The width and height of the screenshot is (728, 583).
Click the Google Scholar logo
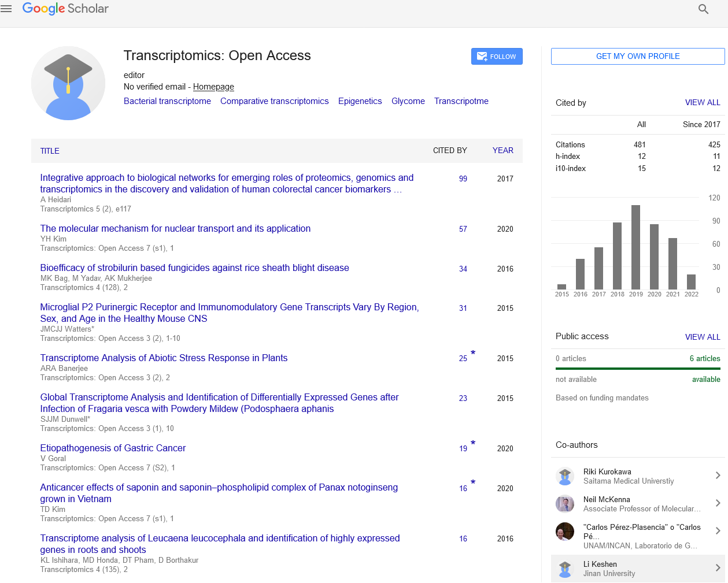point(65,9)
